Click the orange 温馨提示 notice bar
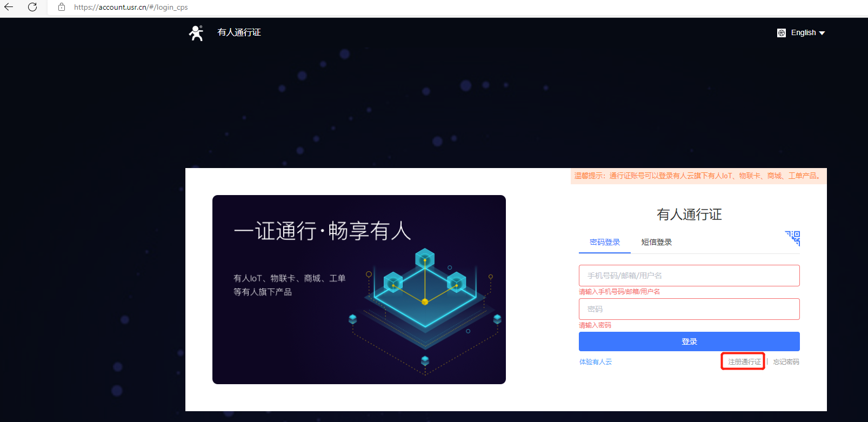Viewport: 868px width, 422px height. (x=698, y=176)
